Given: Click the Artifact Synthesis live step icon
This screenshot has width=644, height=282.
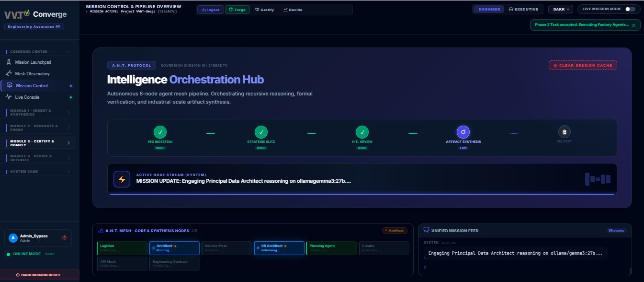Looking at the screenshot, I should pos(463,132).
